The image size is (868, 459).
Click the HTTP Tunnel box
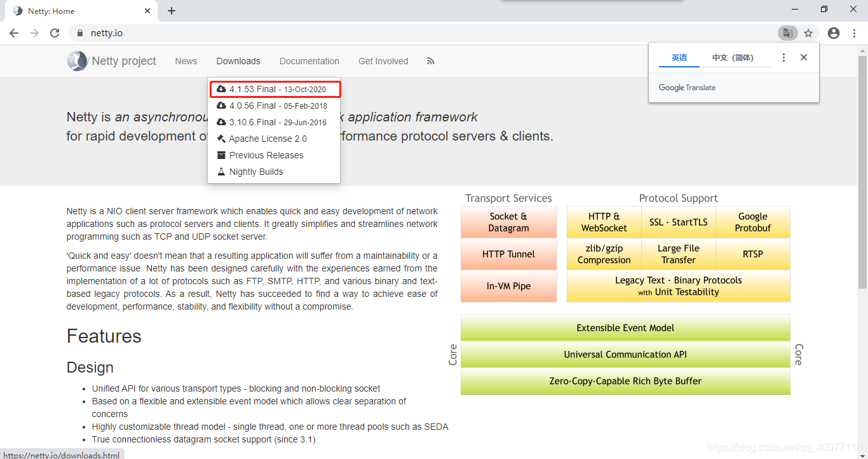(508, 254)
